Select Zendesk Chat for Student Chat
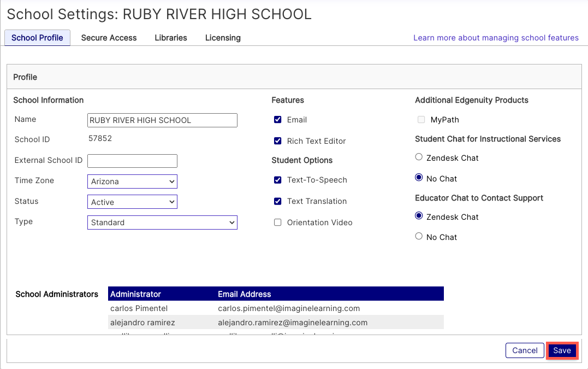The width and height of the screenshot is (588, 369). [x=419, y=157]
